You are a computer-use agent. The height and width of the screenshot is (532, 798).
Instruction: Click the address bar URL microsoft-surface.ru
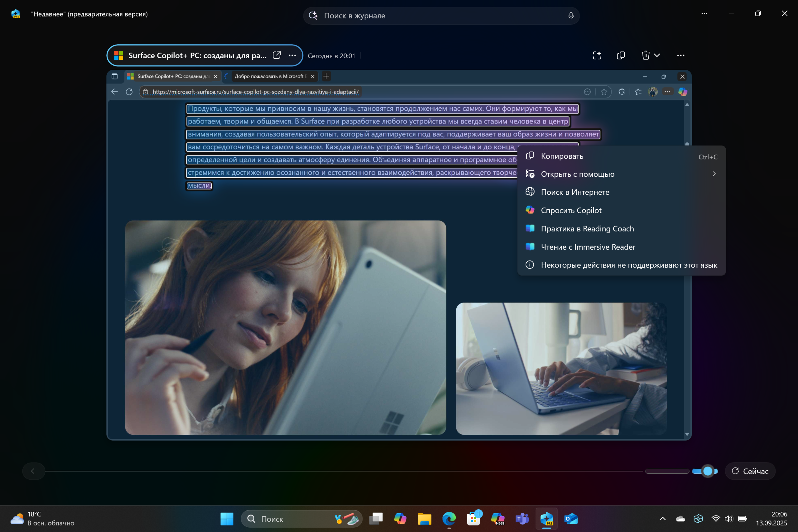256,92
